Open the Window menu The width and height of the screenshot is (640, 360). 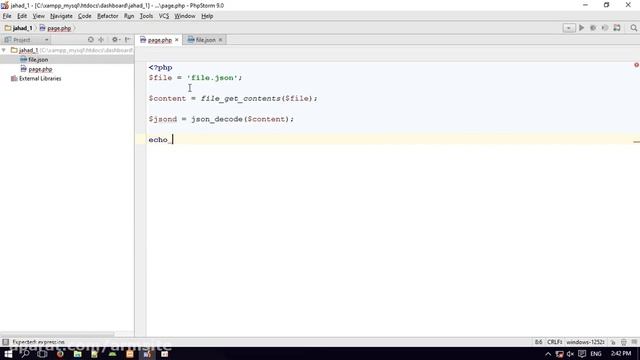[185, 16]
